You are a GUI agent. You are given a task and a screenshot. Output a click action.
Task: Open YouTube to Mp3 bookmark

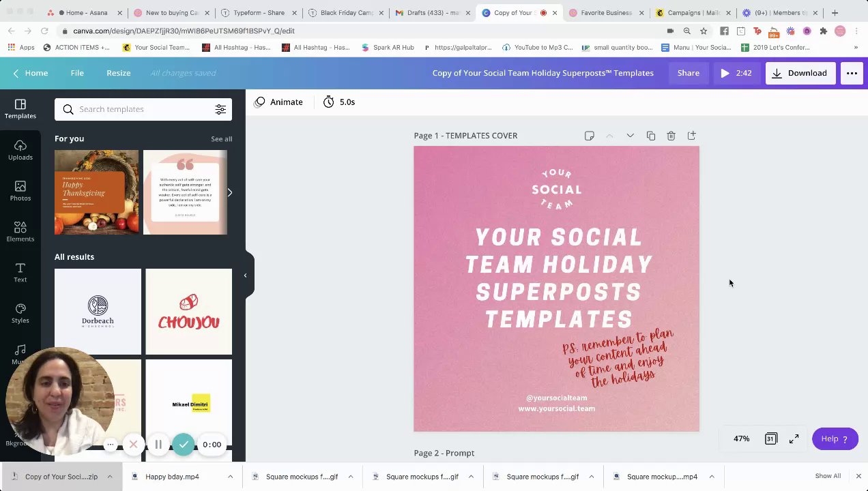coord(539,48)
